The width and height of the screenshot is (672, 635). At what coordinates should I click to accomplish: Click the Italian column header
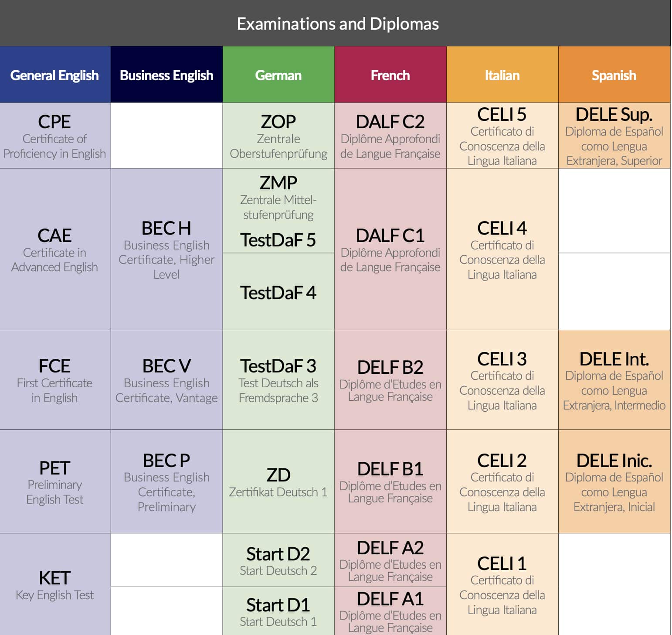point(502,75)
